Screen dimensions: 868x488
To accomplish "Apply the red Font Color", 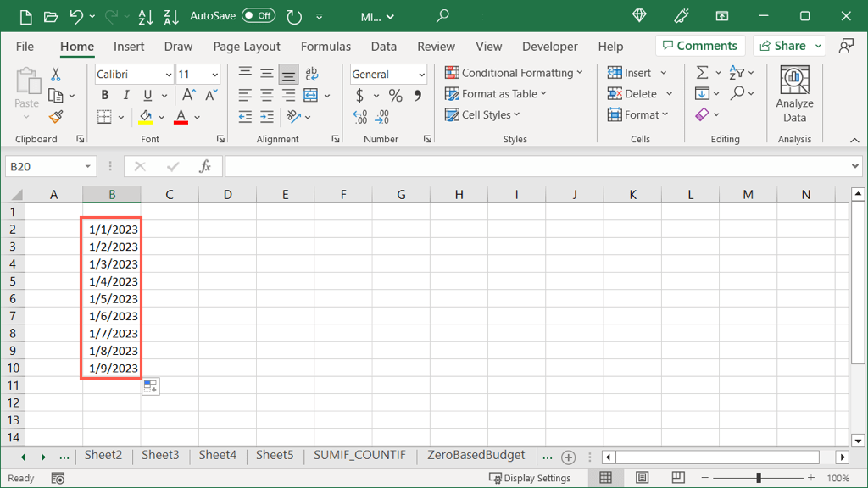I will 181,117.
